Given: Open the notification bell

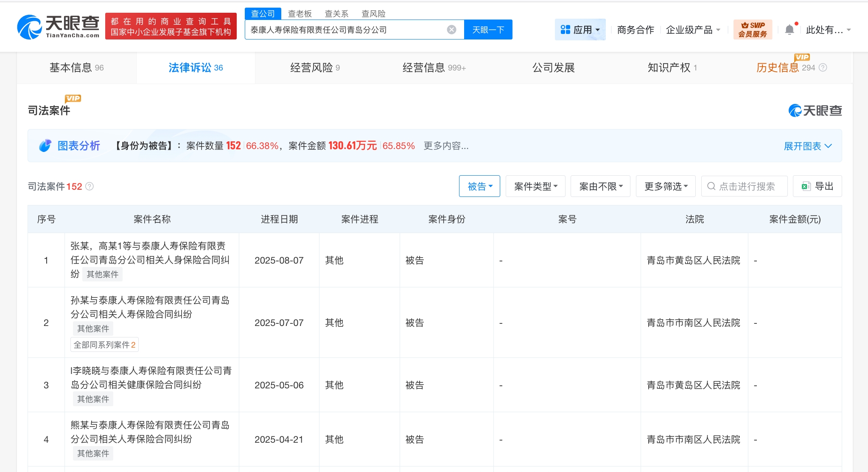Looking at the screenshot, I should tap(790, 30).
